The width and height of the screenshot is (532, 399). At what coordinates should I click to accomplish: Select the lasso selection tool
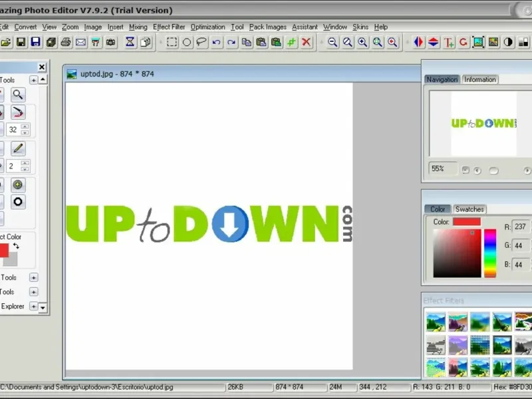pos(201,43)
